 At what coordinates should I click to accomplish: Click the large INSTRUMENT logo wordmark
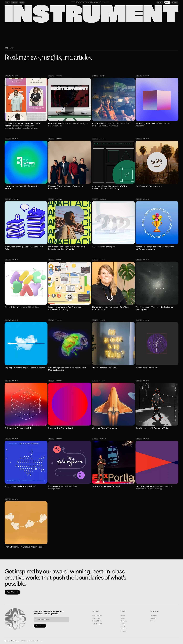91,14
